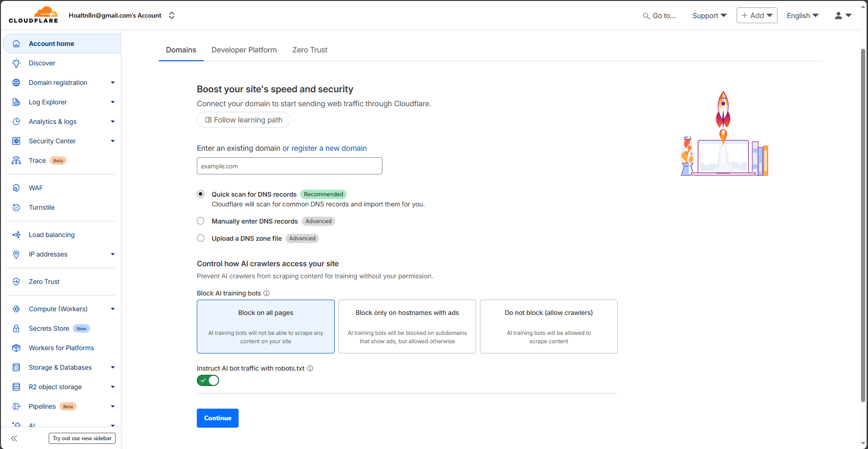
Task: Click the New badge next to Secrets Store
Action: click(82, 328)
